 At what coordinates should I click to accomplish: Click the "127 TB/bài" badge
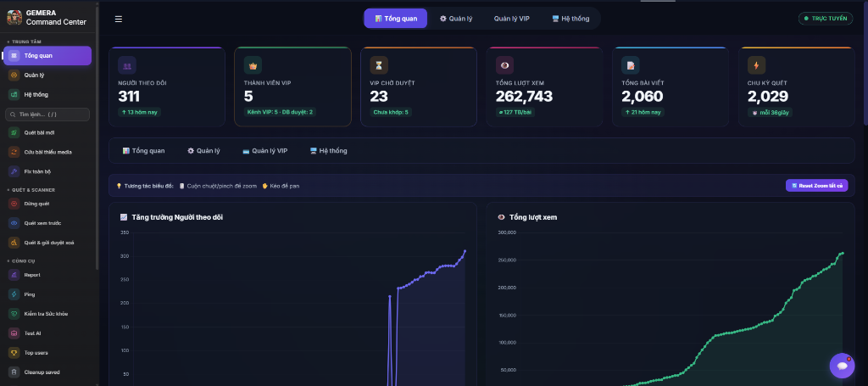(x=515, y=112)
